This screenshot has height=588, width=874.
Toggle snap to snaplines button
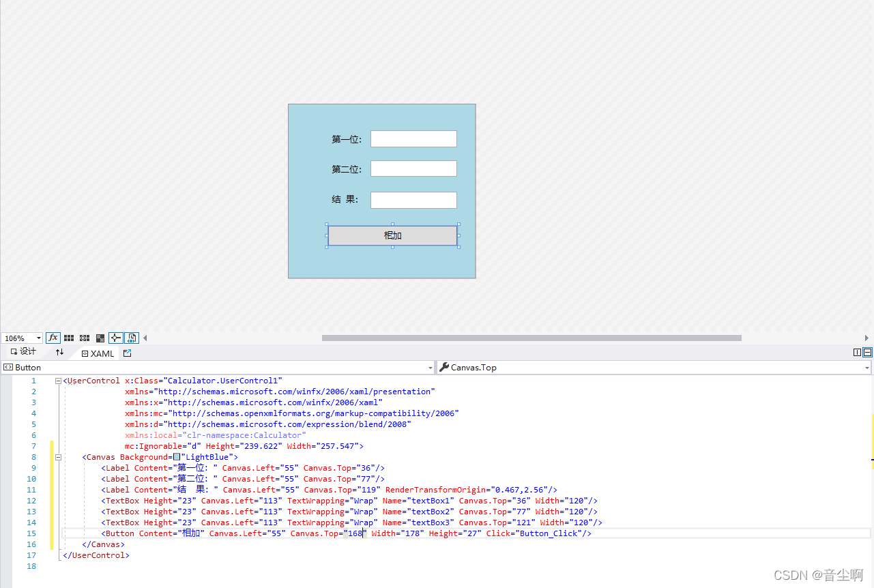pyautogui.click(x=115, y=338)
